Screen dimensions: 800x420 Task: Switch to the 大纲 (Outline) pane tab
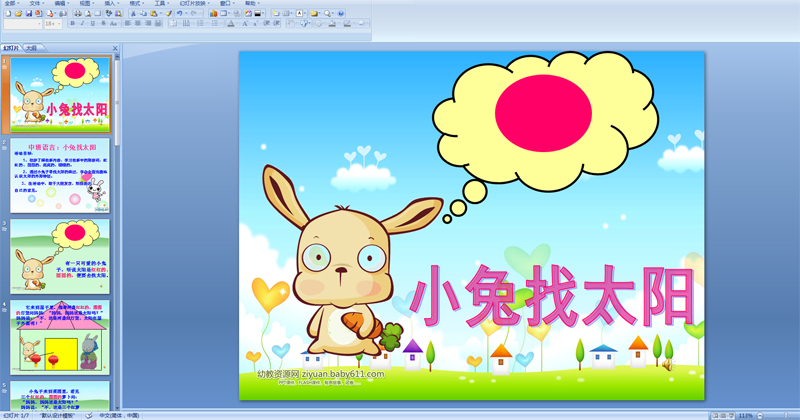coord(32,48)
